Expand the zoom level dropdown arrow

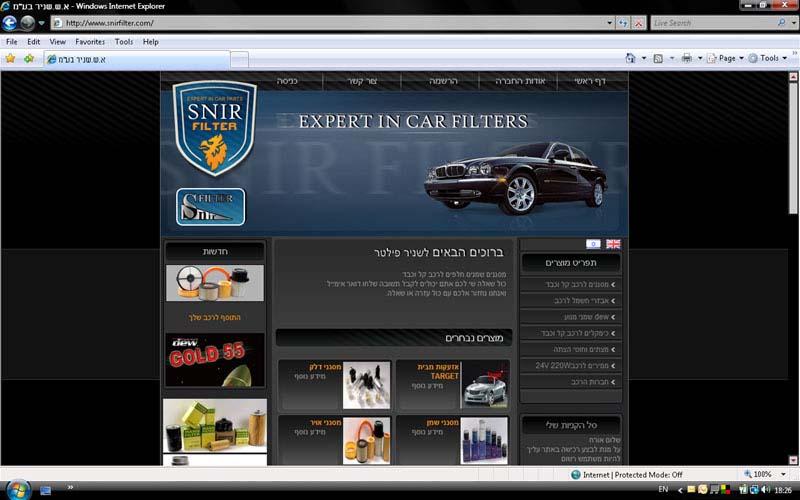pyautogui.click(x=783, y=474)
